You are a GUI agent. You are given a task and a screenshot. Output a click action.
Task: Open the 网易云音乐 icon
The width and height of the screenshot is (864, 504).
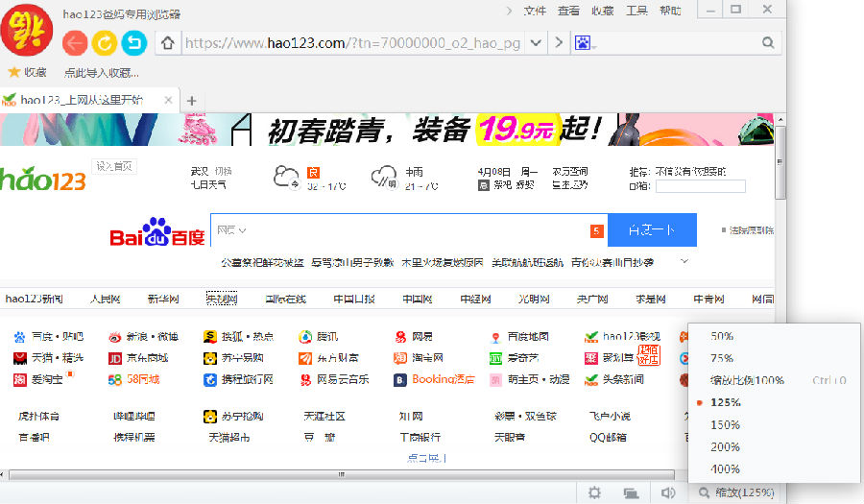pos(305,380)
